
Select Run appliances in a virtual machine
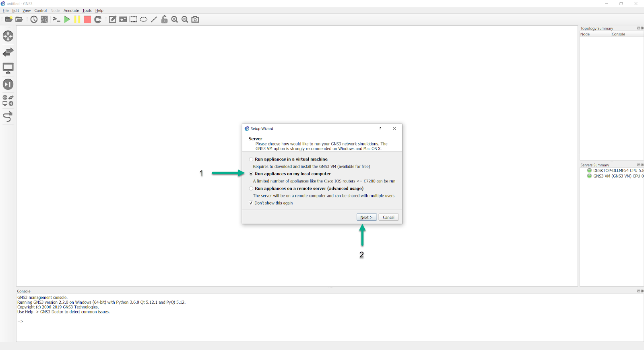pos(289,159)
